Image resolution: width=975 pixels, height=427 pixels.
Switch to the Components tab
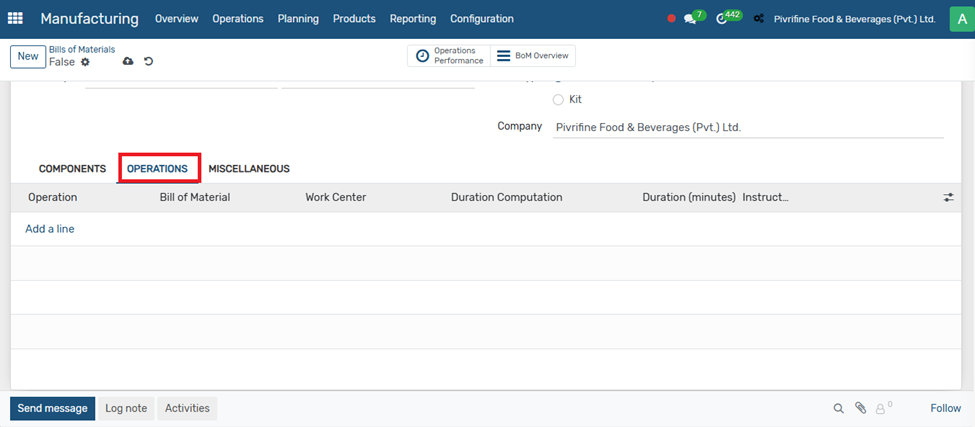pyautogui.click(x=72, y=169)
